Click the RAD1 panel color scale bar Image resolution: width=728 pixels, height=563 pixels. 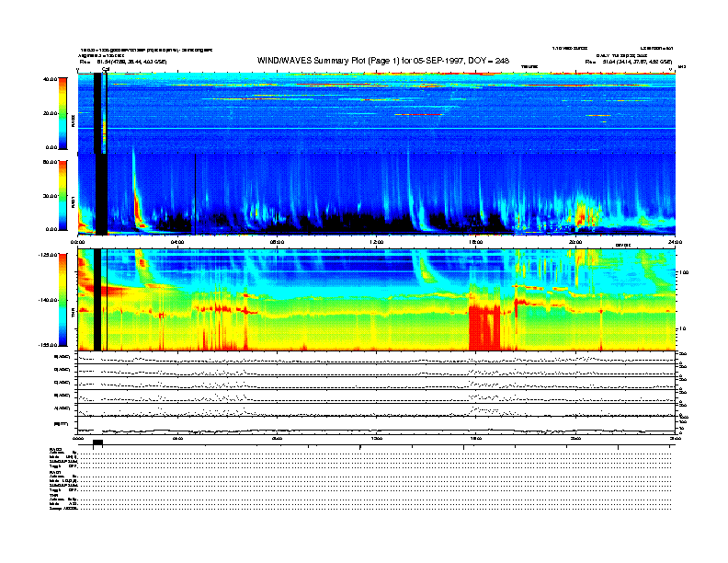[63, 195]
